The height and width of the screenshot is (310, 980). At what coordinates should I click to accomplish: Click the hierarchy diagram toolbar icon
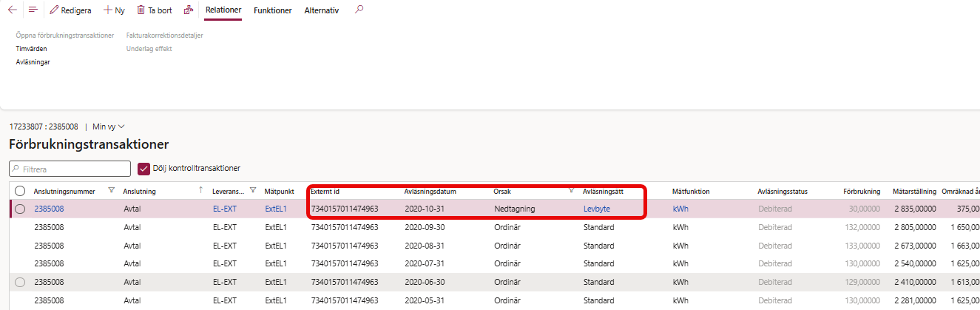pos(189,10)
